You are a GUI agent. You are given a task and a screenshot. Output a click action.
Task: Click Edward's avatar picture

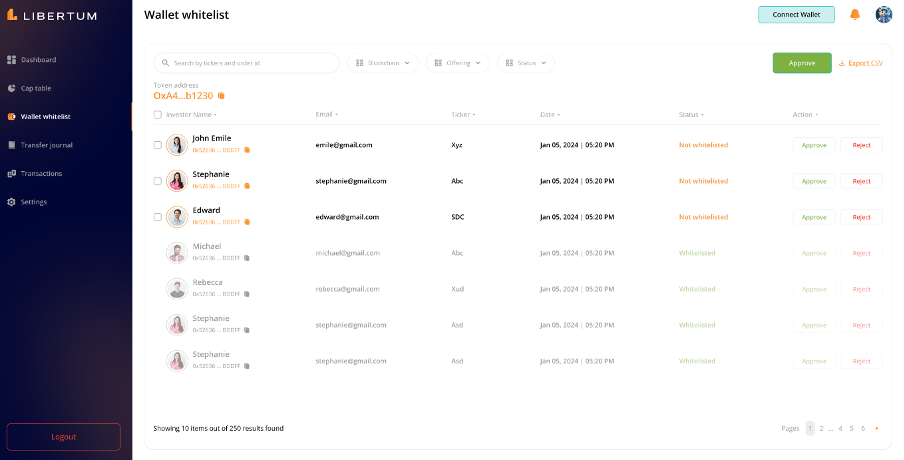coord(177,217)
